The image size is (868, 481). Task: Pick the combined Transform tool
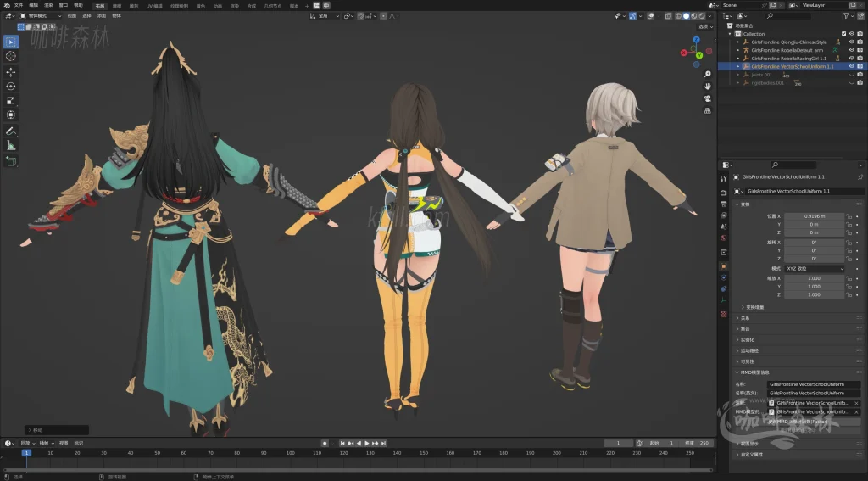coord(10,115)
